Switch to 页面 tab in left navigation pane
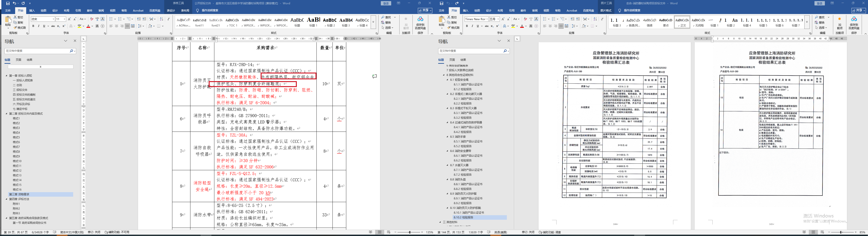This screenshot has height=236, width=868. pos(19,60)
